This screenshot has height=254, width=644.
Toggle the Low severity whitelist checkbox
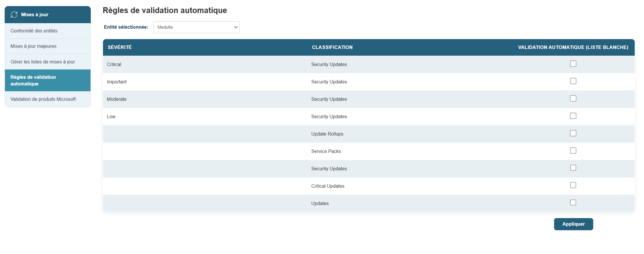coord(573,116)
